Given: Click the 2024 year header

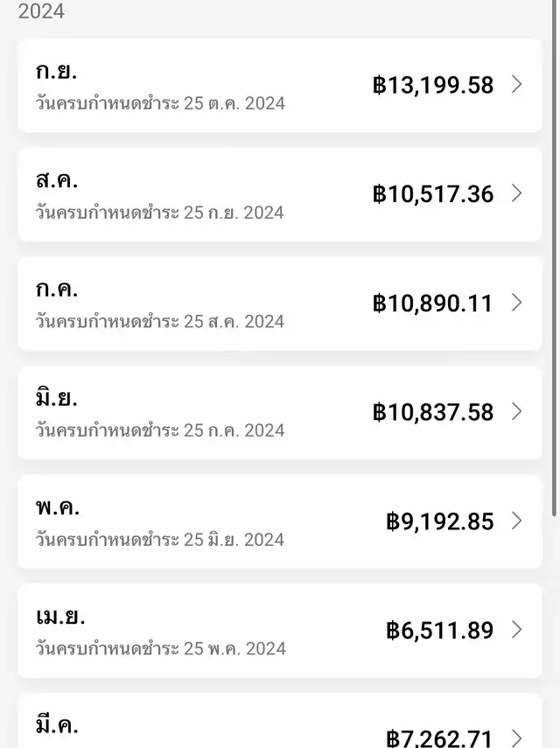Looking at the screenshot, I should (x=41, y=10).
